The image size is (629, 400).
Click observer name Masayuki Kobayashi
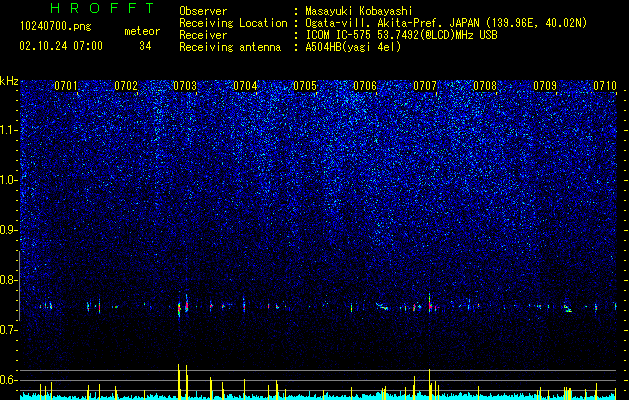pyautogui.click(x=359, y=11)
